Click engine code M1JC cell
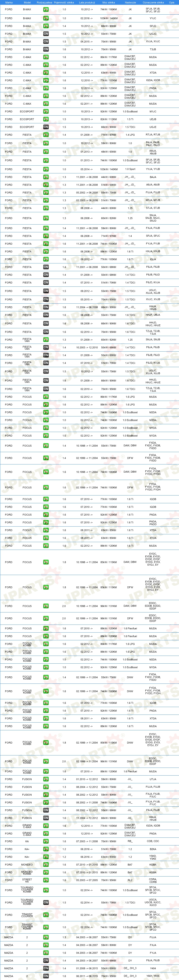The image size is (179, 980). (153, 111)
